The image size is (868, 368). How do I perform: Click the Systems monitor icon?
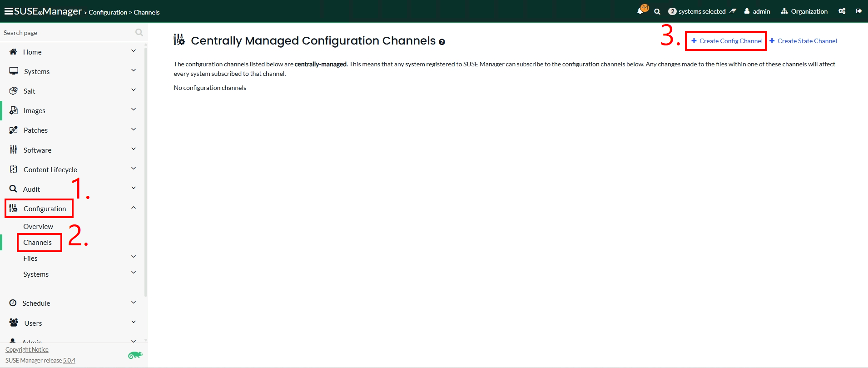click(x=14, y=71)
